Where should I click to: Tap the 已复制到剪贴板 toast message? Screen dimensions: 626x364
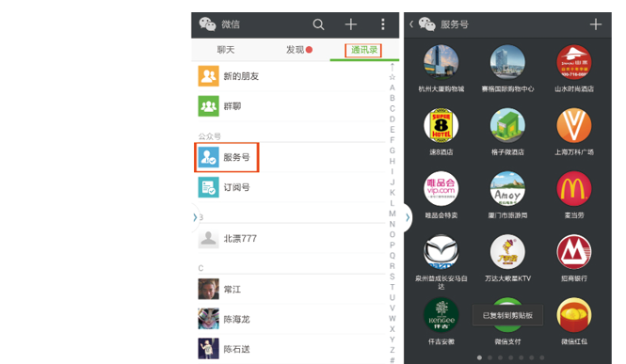[x=507, y=315]
